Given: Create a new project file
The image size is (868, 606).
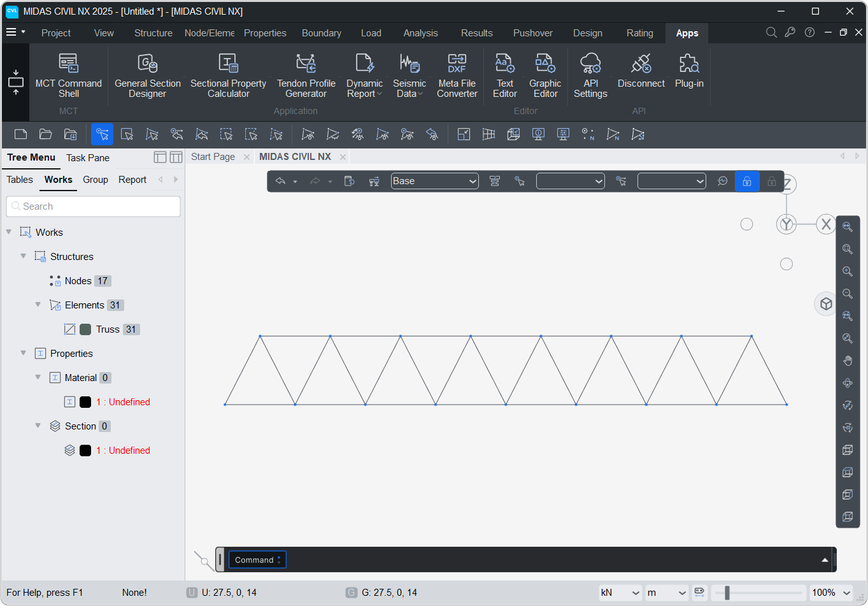Looking at the screenshot, I should (x=20, y=134).
